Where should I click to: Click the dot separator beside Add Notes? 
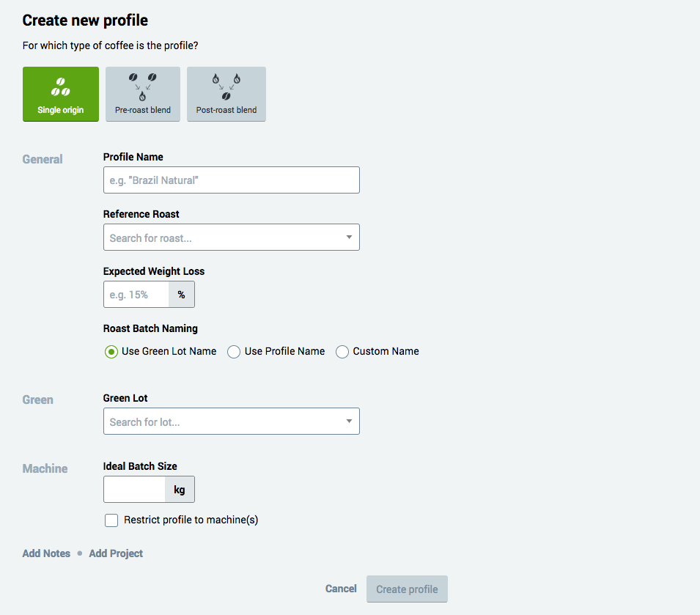click(79, 553)
